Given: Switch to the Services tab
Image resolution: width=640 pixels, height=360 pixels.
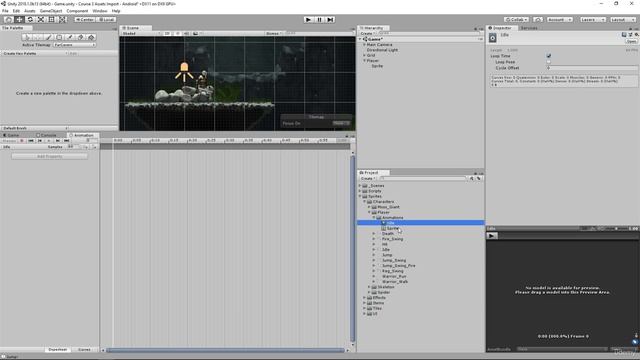Looking at the screenshot, I should [x=529, y=28].
